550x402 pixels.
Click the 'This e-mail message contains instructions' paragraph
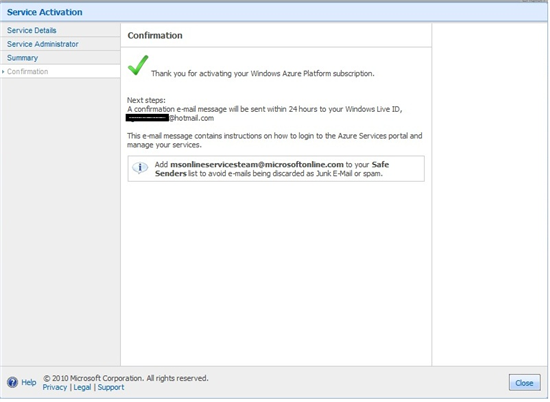pyautogui.click(x=275, y=140)
